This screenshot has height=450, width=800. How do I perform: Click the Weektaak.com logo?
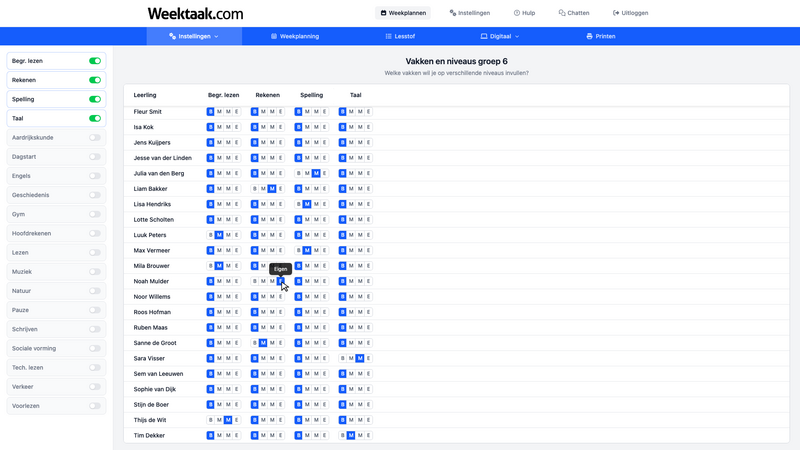(x=195, y=13)
